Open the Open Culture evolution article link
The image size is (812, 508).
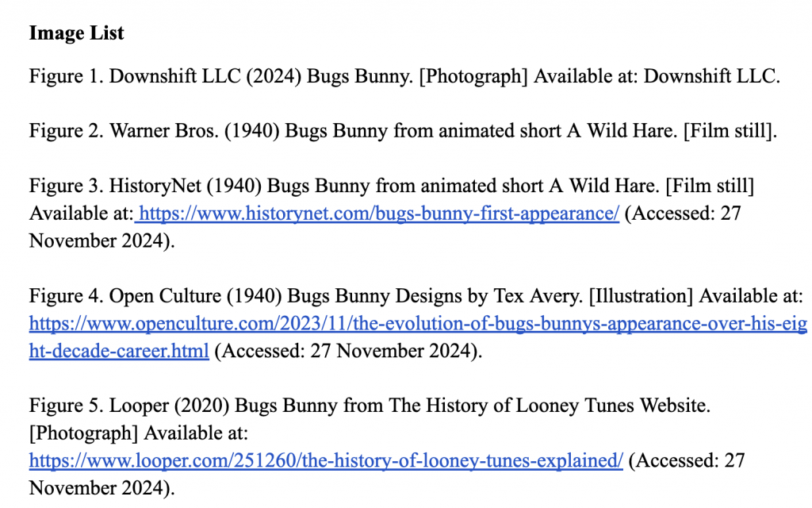tap(418, 324)
